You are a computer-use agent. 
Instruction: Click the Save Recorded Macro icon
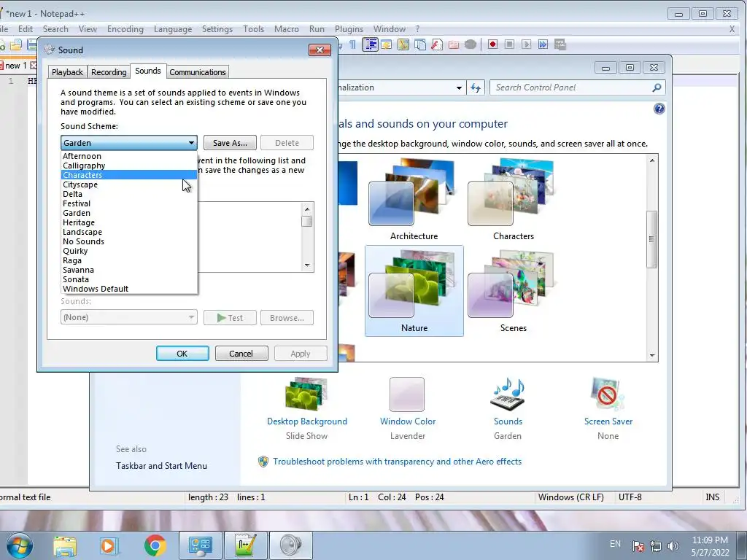click(560, 44)
